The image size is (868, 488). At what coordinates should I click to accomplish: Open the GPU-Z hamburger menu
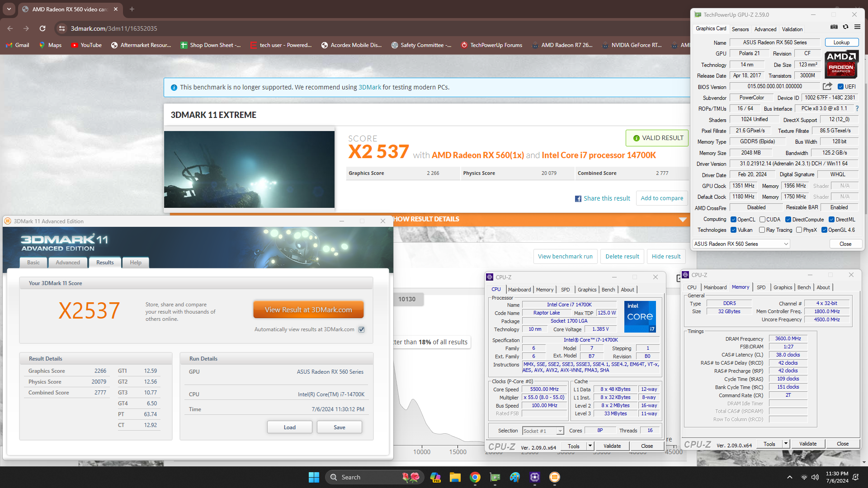pyautogui.click(x=857, y=27)
